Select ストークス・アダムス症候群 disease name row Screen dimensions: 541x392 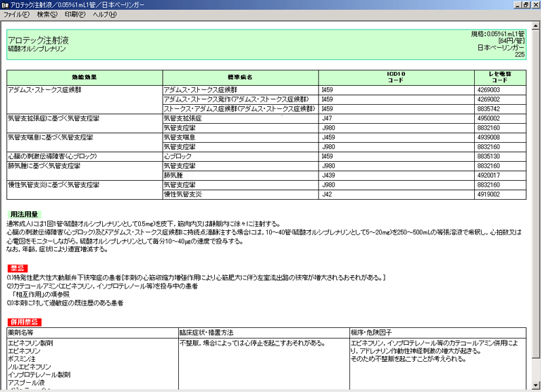pyautogui.click(x=240, y=109)
